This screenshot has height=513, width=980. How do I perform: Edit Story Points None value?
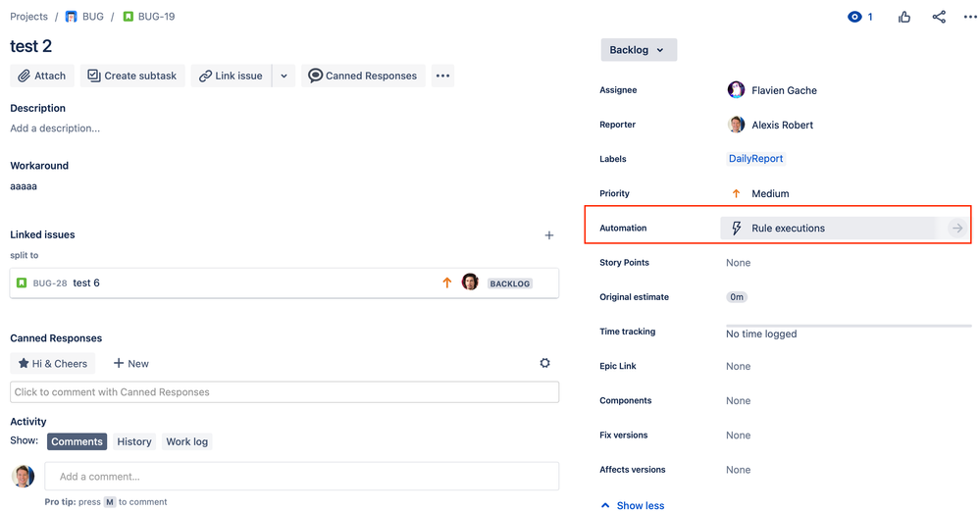click(x=738, y=263)
